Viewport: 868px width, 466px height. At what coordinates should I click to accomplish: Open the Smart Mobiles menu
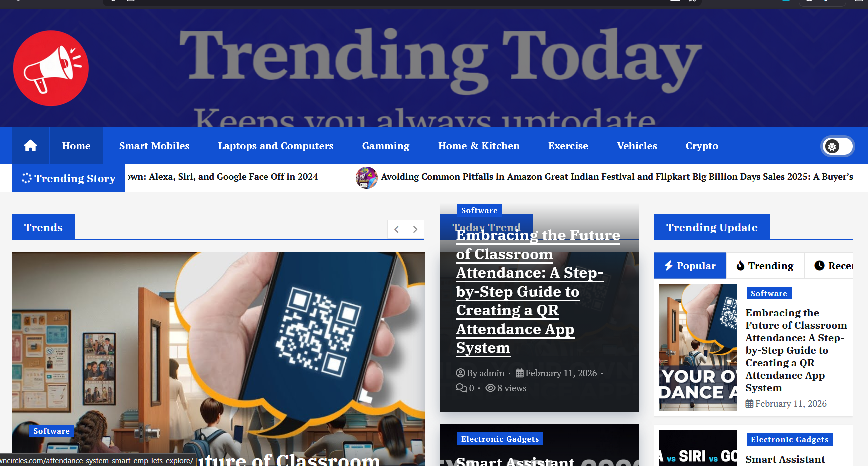[x=154, y=146]
